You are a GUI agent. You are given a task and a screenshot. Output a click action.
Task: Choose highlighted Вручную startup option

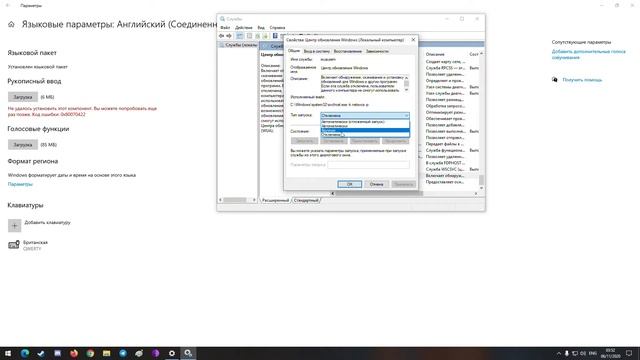[x=365, y=130]
